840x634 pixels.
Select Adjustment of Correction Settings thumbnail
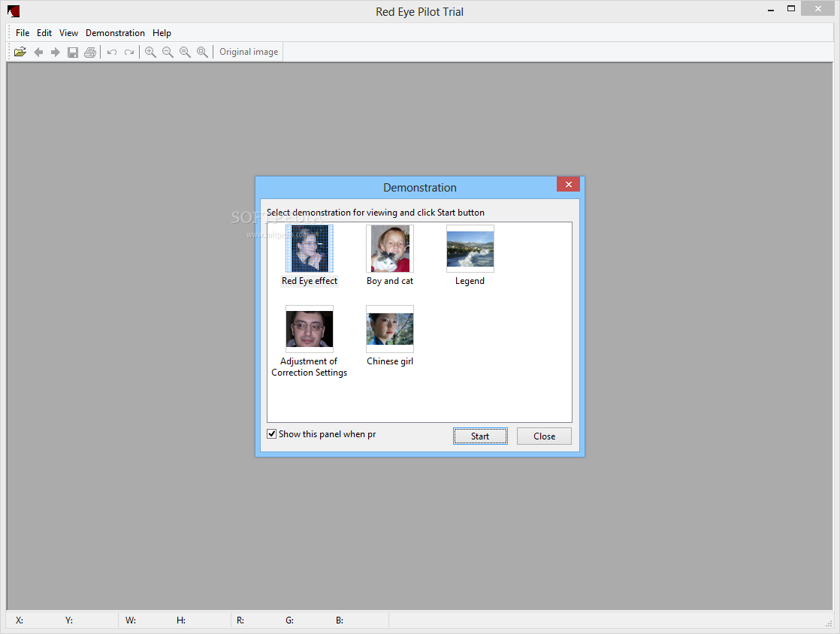coord(310,329)
